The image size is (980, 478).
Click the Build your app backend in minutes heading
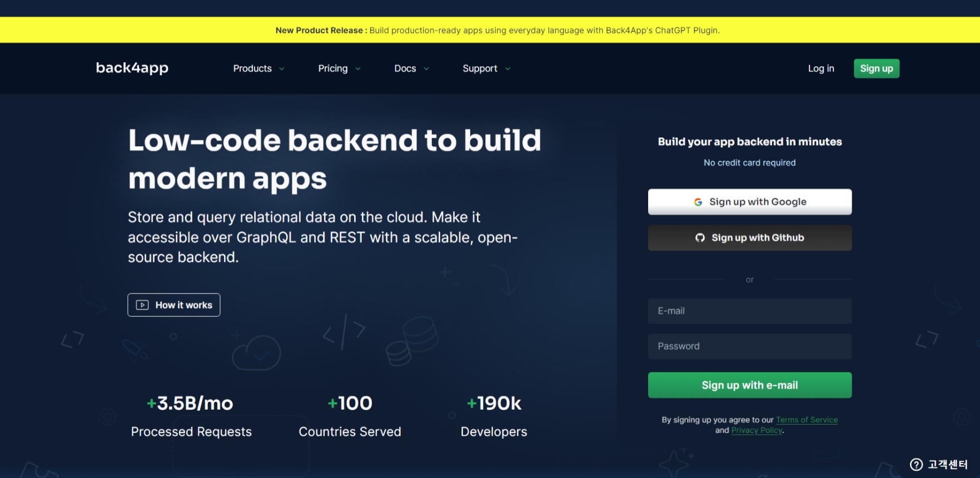(750, 142)
